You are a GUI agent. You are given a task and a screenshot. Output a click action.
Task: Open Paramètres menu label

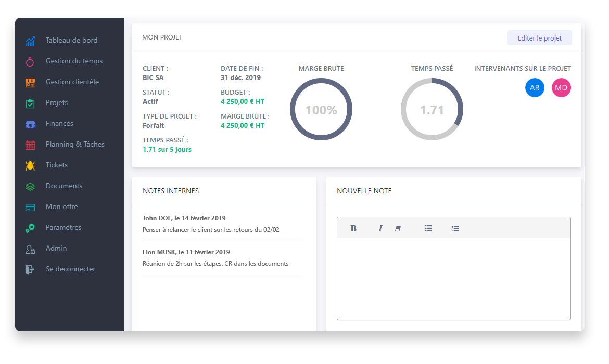pyautogui.click(x=64, y=227)
